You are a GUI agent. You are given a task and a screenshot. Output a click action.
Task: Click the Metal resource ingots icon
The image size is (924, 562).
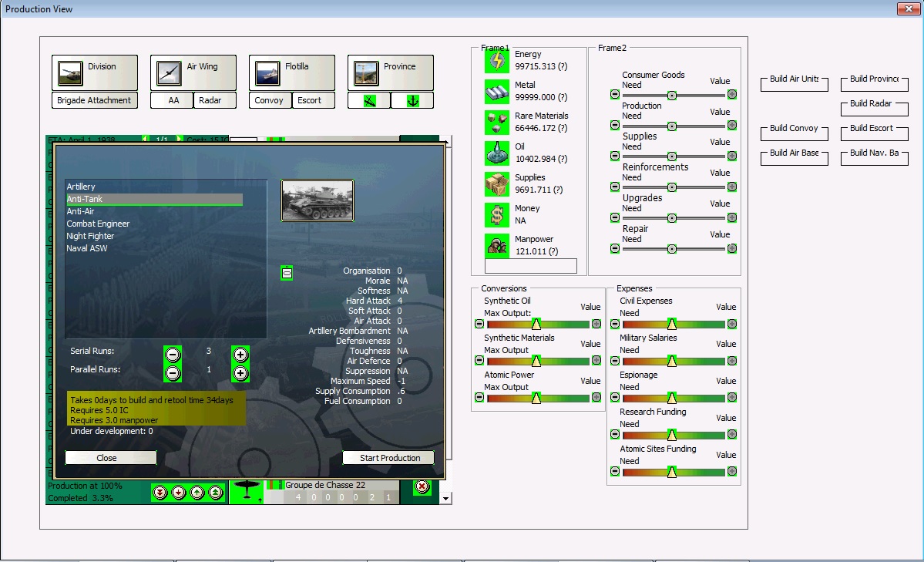(x=496, y=92)
